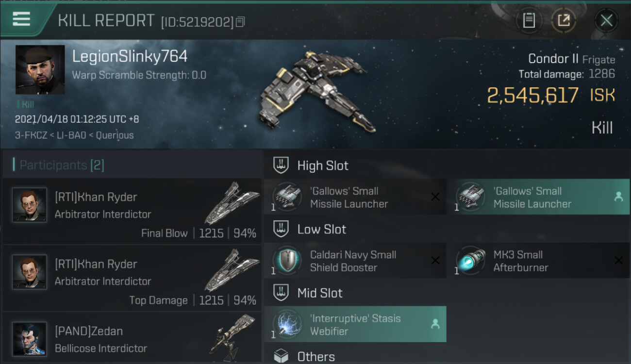Open the hamburger menu icon

coord(21,19)
